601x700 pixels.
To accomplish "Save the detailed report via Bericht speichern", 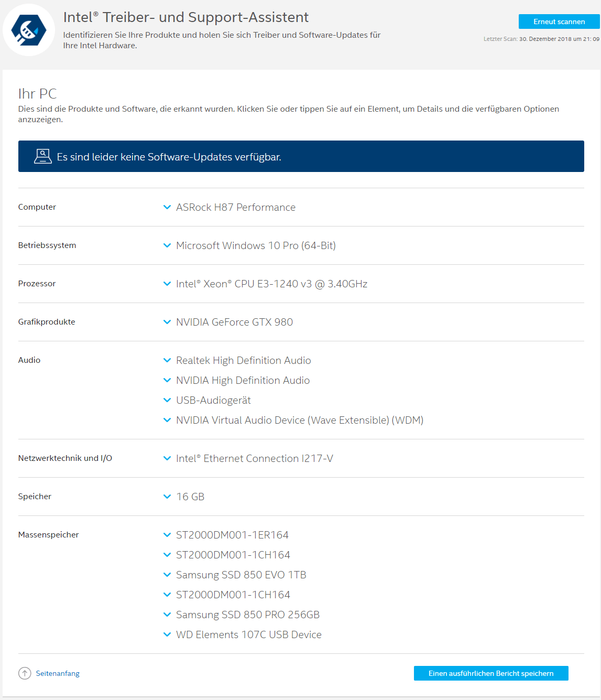I will point(491,673).
